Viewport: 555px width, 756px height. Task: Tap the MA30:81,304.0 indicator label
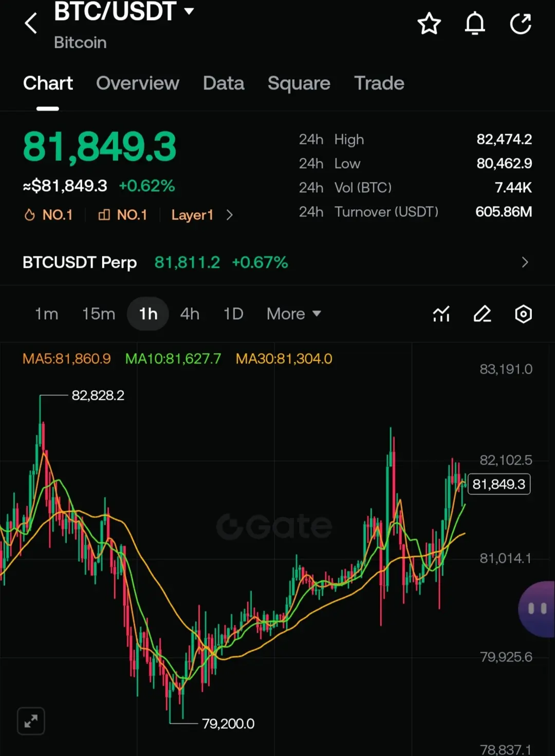click(x=284, y=358)
